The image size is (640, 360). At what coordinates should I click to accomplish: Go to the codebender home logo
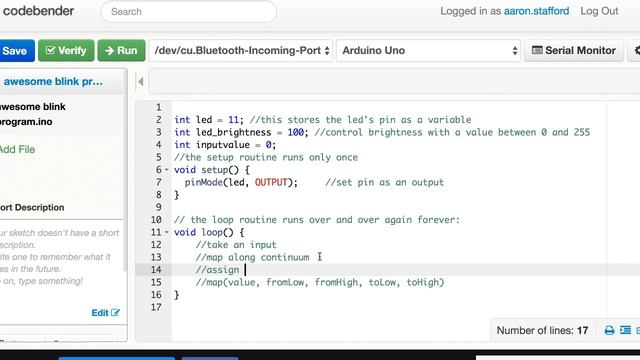(x=38, y=11)
